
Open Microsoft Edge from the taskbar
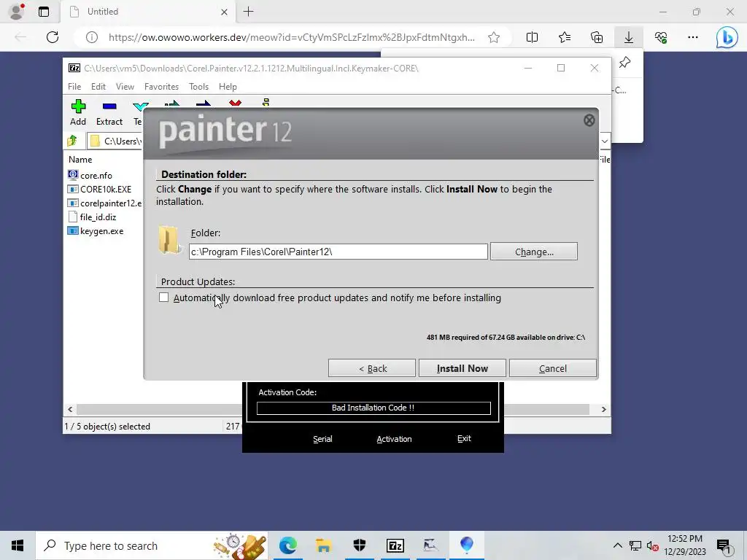click(x=287, y=545)
